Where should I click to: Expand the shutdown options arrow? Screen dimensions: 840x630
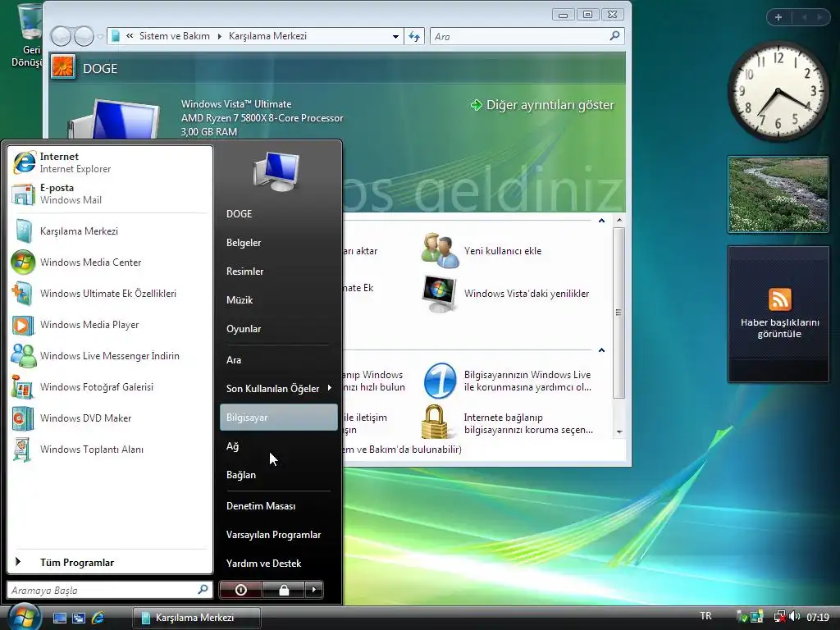(x=314, y=590)
